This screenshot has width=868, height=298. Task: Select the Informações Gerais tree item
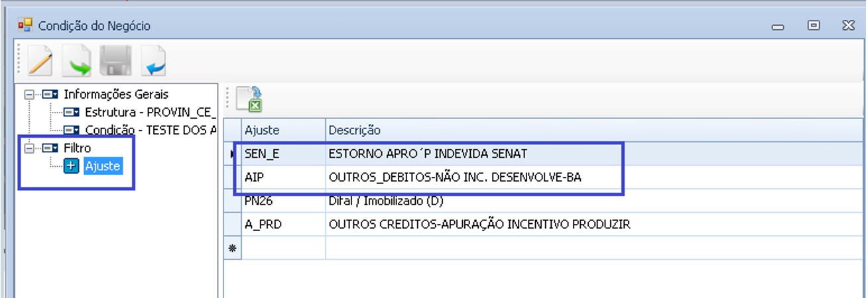(x=116, y=95)
